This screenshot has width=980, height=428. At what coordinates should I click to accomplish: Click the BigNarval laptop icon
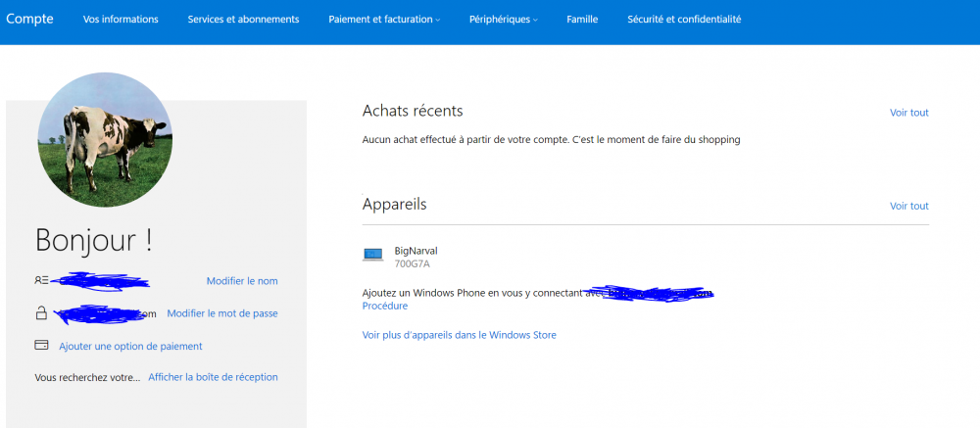tap(372, 255)
